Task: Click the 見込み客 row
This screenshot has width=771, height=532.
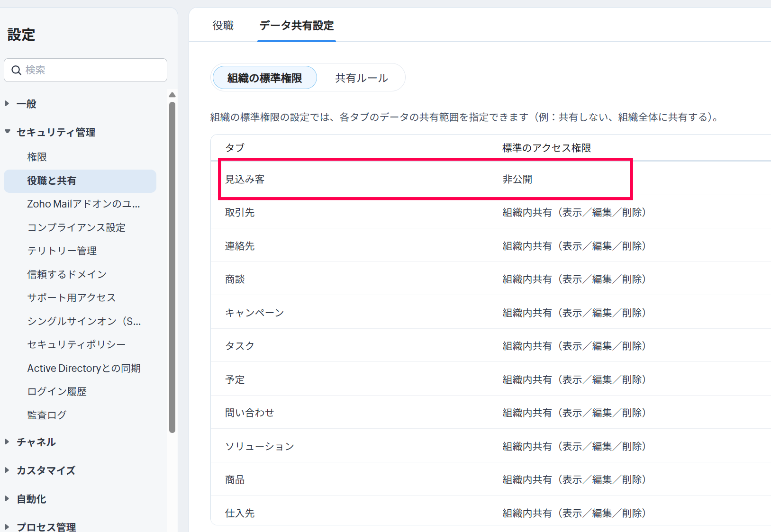Action: pos(425,179)
